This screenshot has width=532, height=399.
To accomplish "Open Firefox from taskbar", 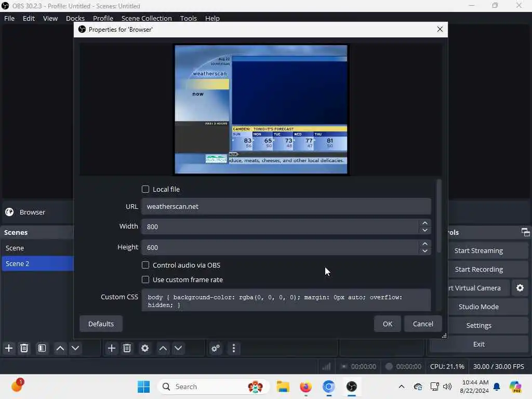I will tap(305, 387).
